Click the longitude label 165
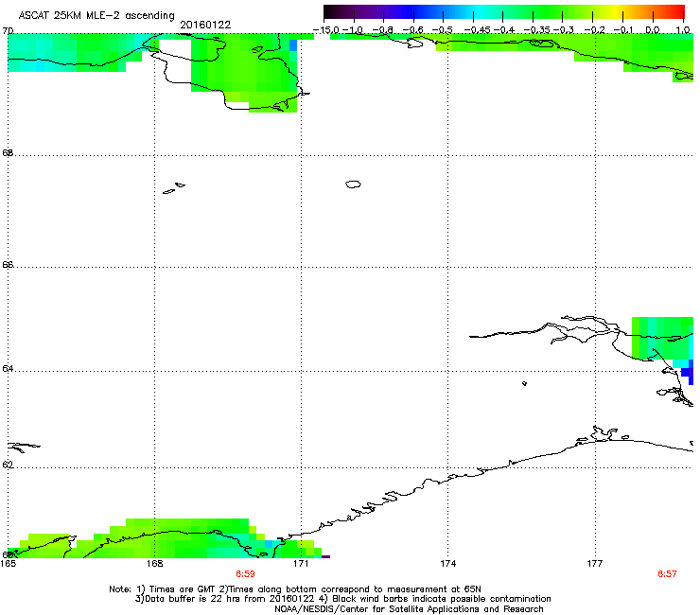 (x=8, y=564)
